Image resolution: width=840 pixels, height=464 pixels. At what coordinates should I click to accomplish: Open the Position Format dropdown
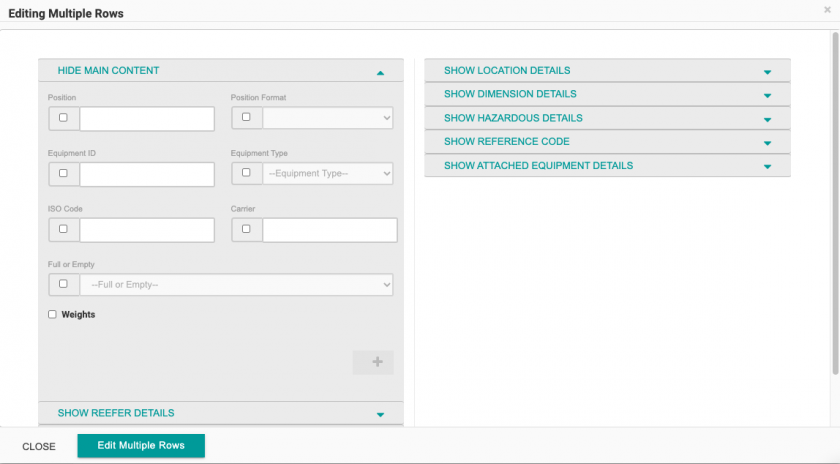328,118
